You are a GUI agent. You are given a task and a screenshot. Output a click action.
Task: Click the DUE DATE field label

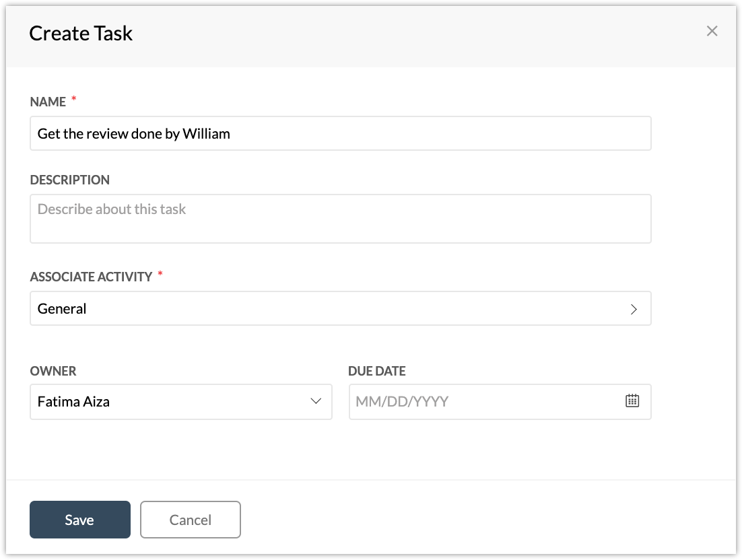(x=377, y=371)
